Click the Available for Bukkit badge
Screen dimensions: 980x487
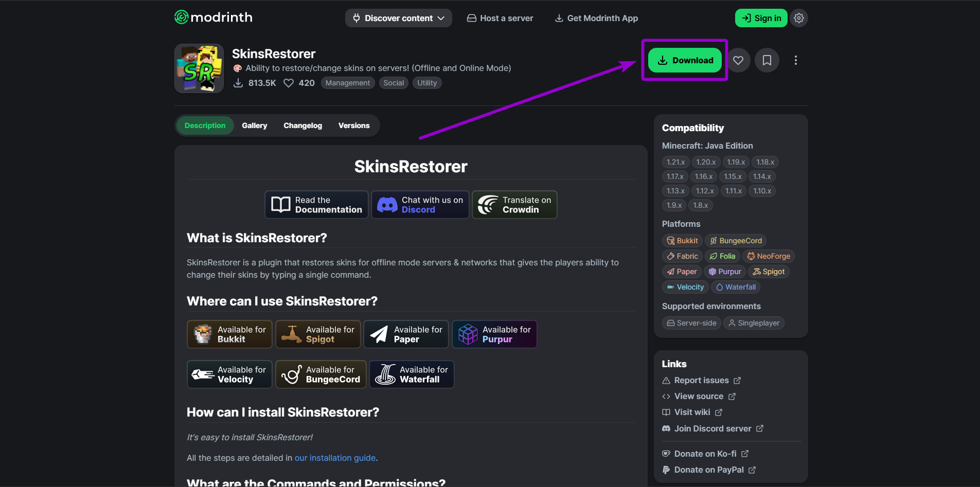pyautogui.click(x=229, y=334)
